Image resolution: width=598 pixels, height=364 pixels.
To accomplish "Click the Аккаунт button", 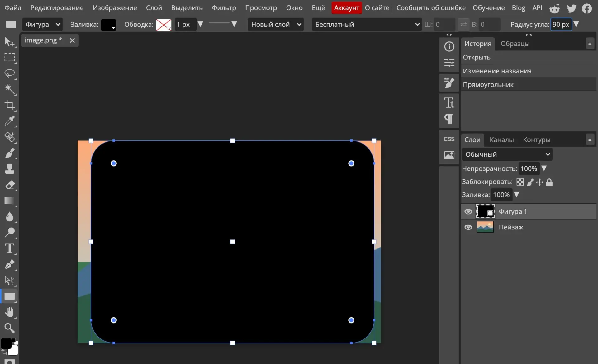I will [x=346, y=8].
